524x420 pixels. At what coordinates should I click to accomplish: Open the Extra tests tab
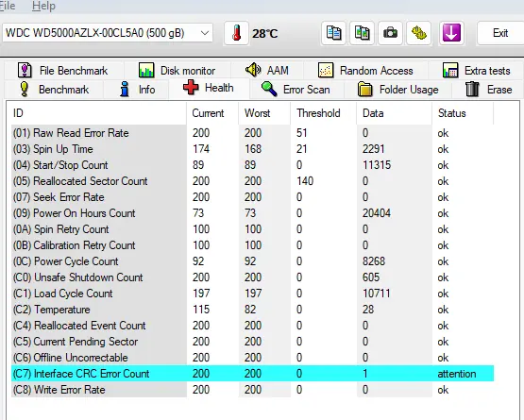pos(476,71)
